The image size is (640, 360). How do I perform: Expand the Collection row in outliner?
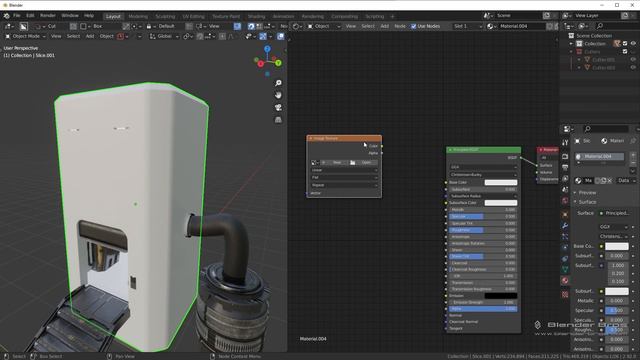click(571, 44)
